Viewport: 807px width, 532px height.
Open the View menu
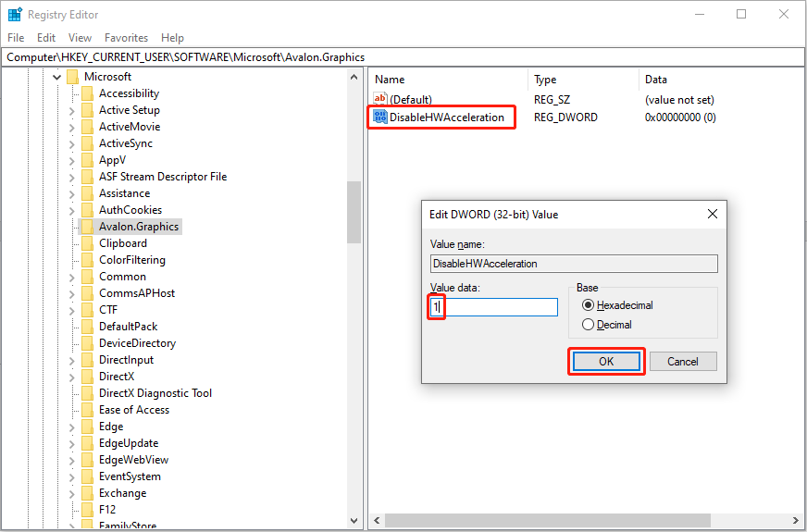(80, 38)
